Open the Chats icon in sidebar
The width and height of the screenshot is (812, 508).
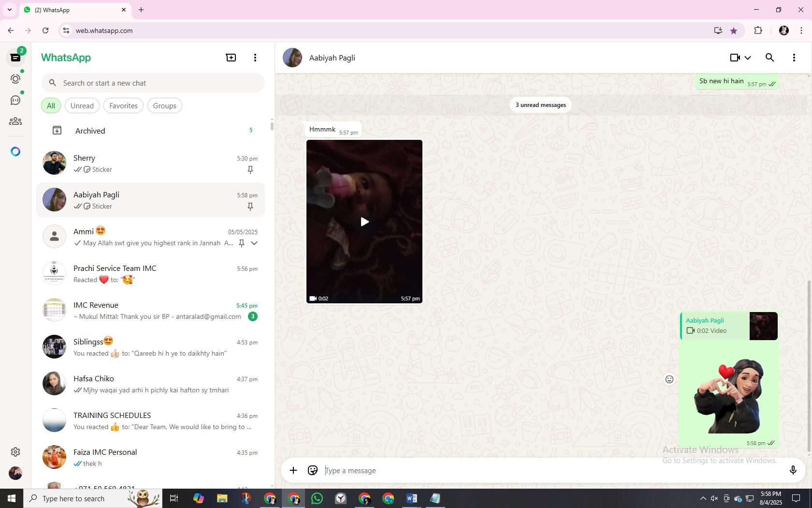click(x=15, y=58)
